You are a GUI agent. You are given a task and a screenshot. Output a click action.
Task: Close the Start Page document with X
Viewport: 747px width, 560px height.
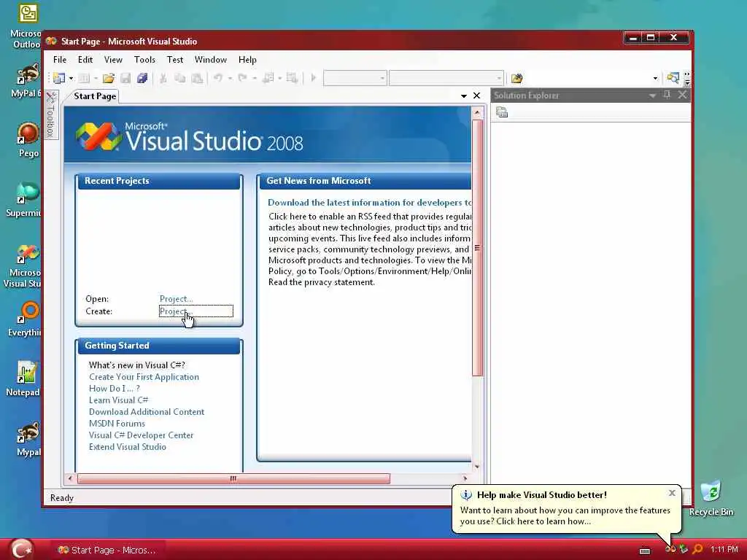476,96
